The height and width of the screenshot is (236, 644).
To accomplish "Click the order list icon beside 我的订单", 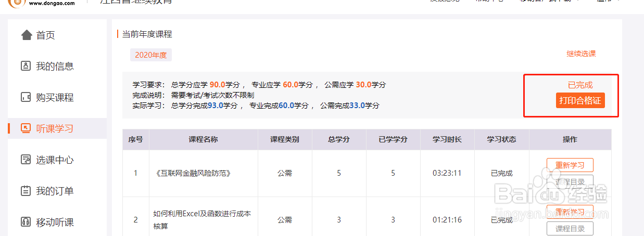I will [26, 191].
